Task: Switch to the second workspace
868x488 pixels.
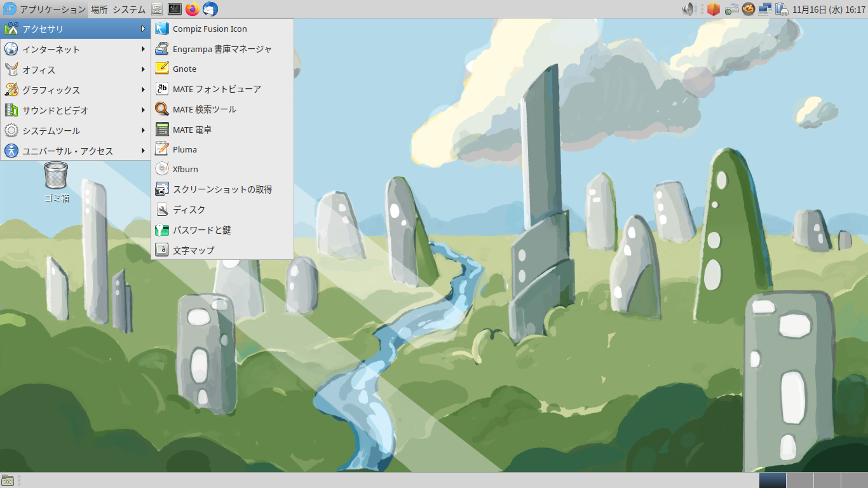Action: coord(799,480)
